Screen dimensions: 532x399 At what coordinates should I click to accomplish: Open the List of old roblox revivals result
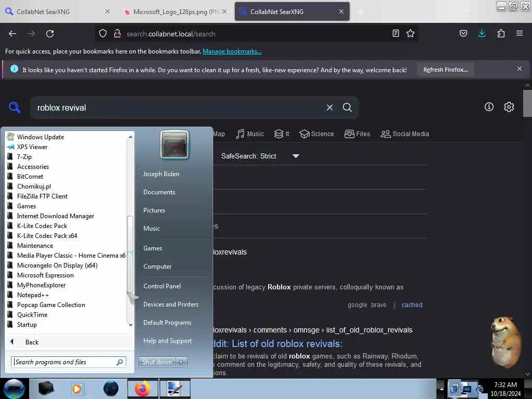[x=277, y=344]
